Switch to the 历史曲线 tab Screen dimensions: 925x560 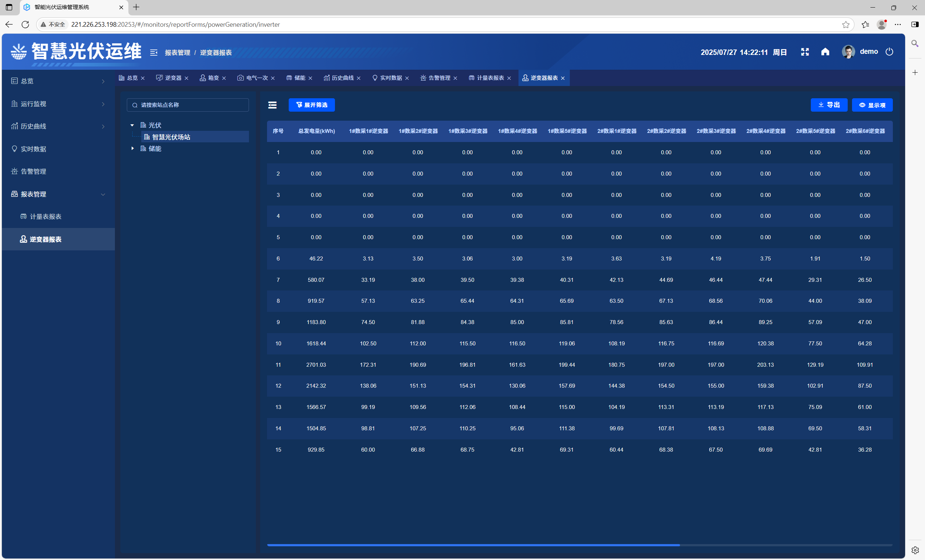click(342, 78)
